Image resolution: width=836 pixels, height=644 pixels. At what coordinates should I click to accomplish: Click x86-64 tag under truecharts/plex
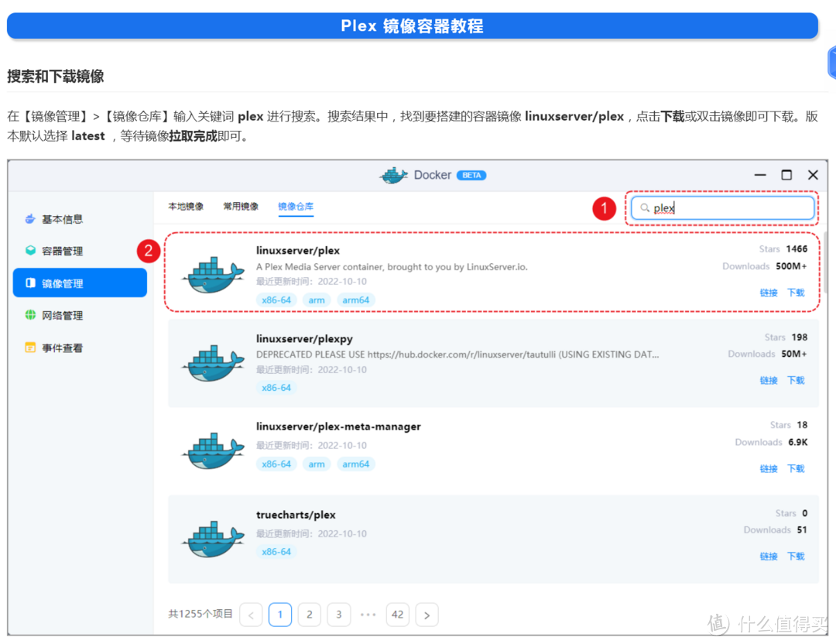pos(276,553)
